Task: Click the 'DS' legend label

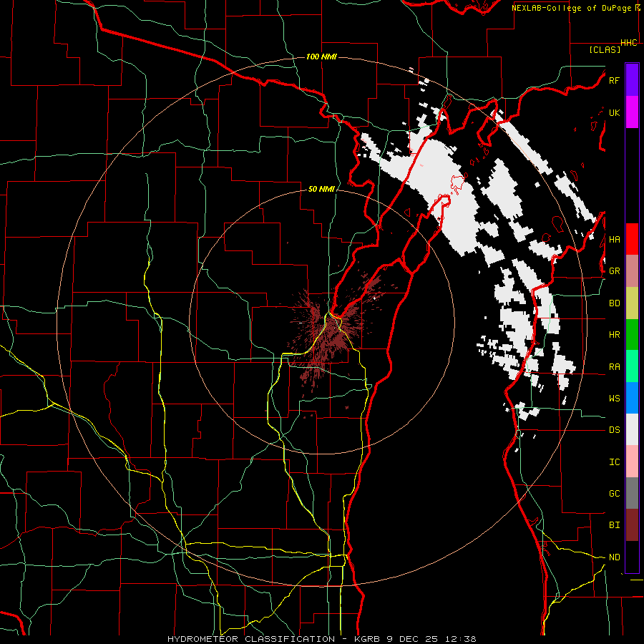Action: click(614, 430)
